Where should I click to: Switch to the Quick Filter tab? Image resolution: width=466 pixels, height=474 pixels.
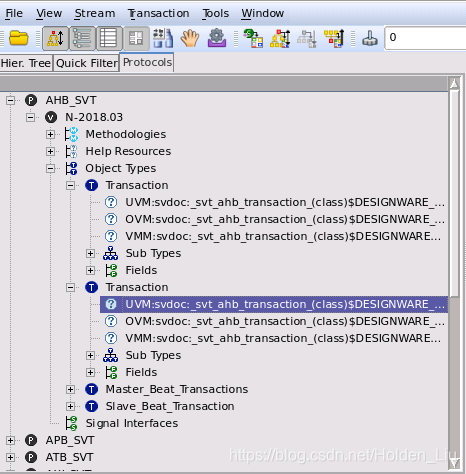pyautogui.click(x=87, y=63)
